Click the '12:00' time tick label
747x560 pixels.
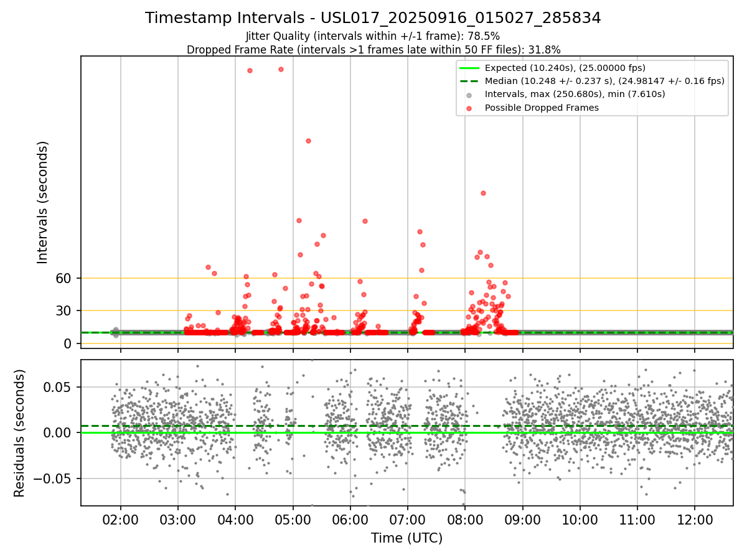tap(695, 519)
